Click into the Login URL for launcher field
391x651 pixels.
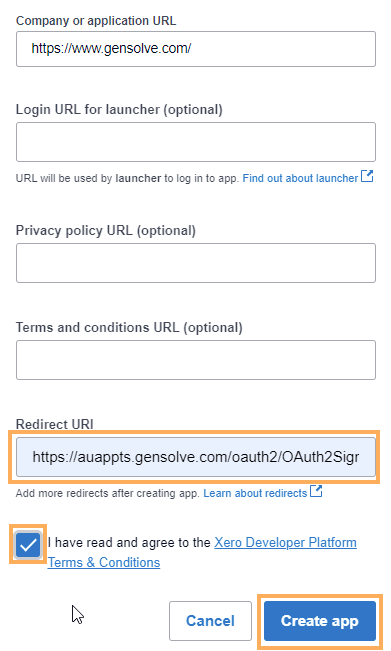click(196, 142)
